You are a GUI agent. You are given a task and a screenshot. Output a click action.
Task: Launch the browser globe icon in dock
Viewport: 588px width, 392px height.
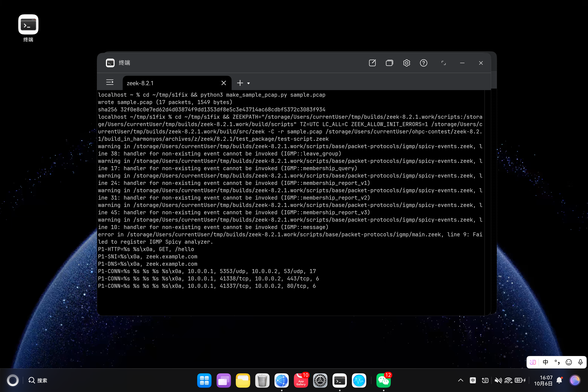pyautogui.click(x=282, y=380)
